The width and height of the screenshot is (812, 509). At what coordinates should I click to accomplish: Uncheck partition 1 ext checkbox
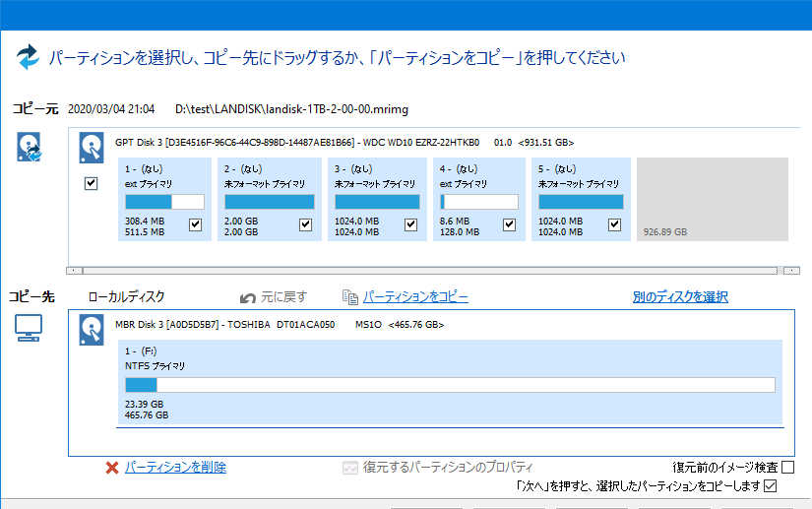click(x=195, y=225)
